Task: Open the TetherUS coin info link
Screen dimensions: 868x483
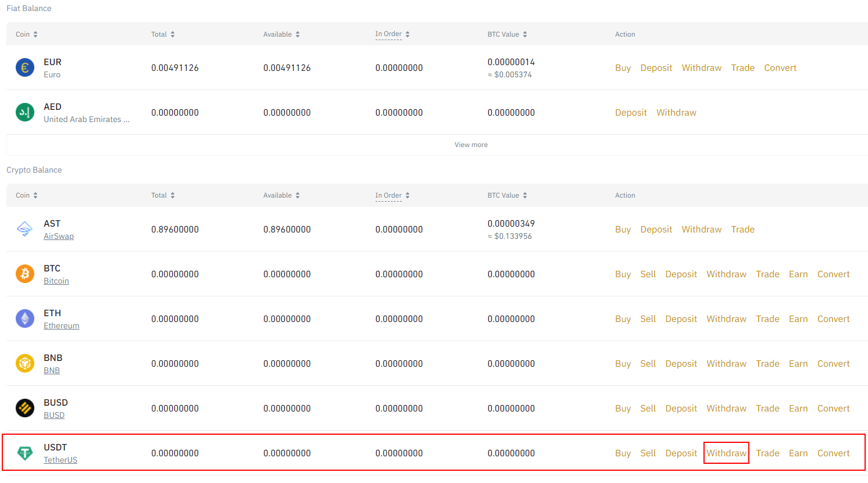Action: click(60, 460)
